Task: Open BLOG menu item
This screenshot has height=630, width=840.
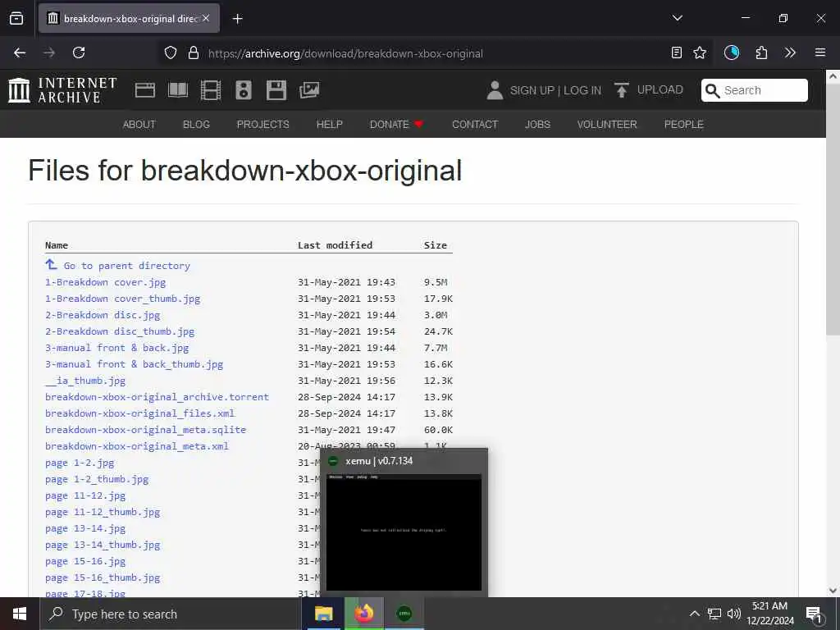Action: [196, 125]
